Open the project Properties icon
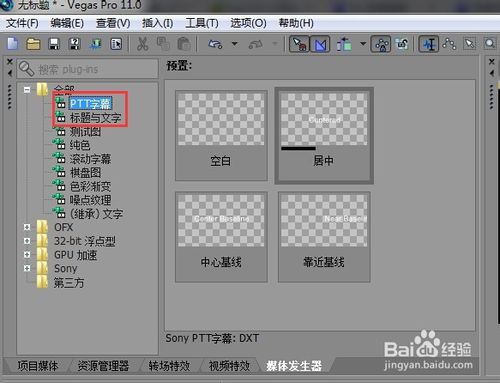The image size is (500, 383). [116, 44]
